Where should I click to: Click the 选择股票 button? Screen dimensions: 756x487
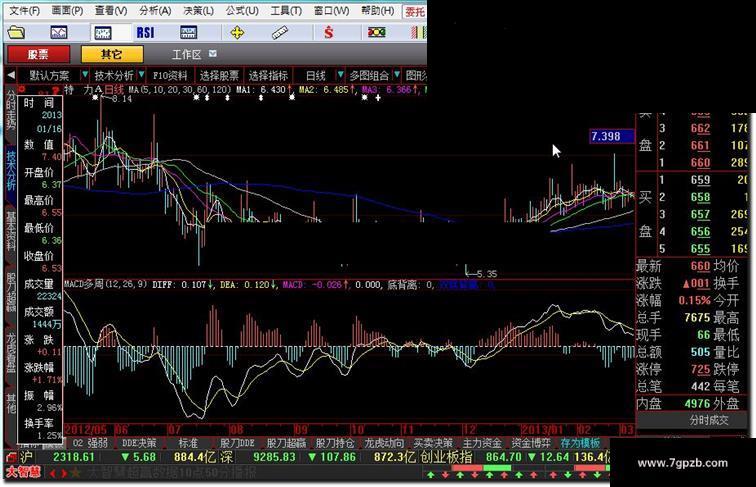click(219, 75)
